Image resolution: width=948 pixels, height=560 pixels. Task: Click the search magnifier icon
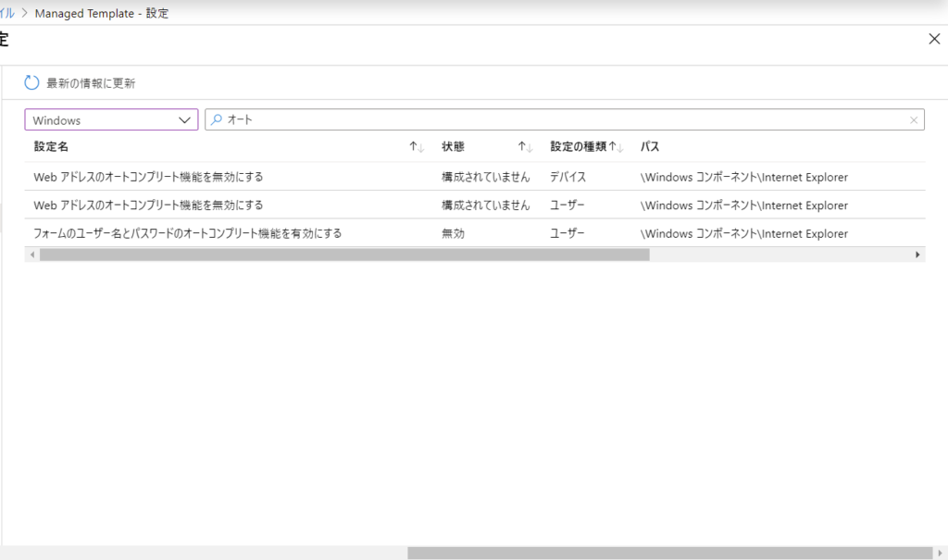[217, 119]
